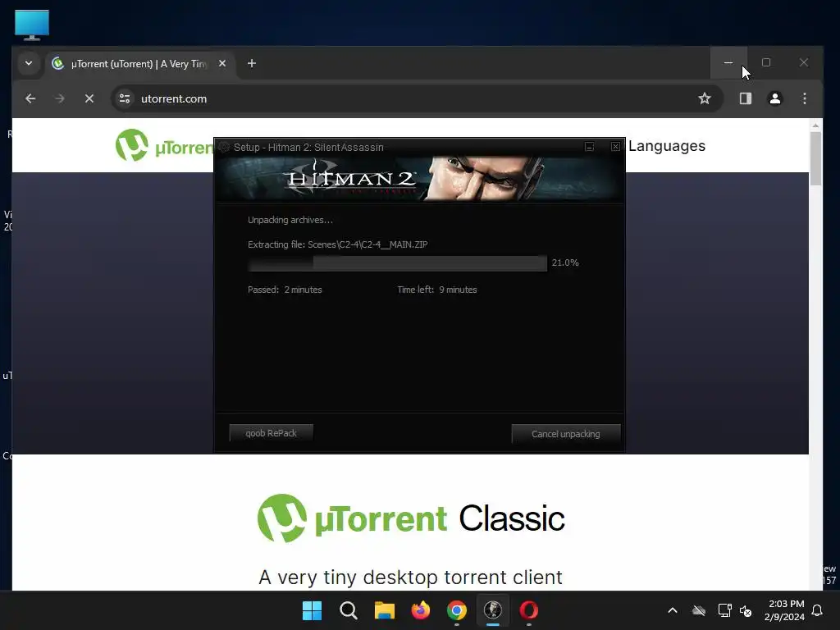Screen dimensions: 840x630
Task: Open the clock showing 2:03 PM
Action: pos(784,610)
